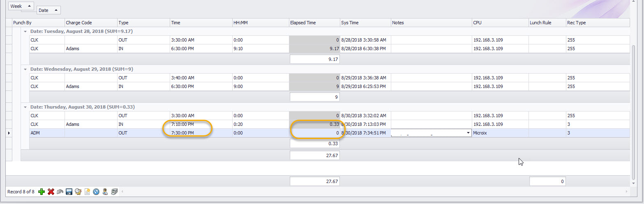Click the Date grouping field chip

(49, 10)
